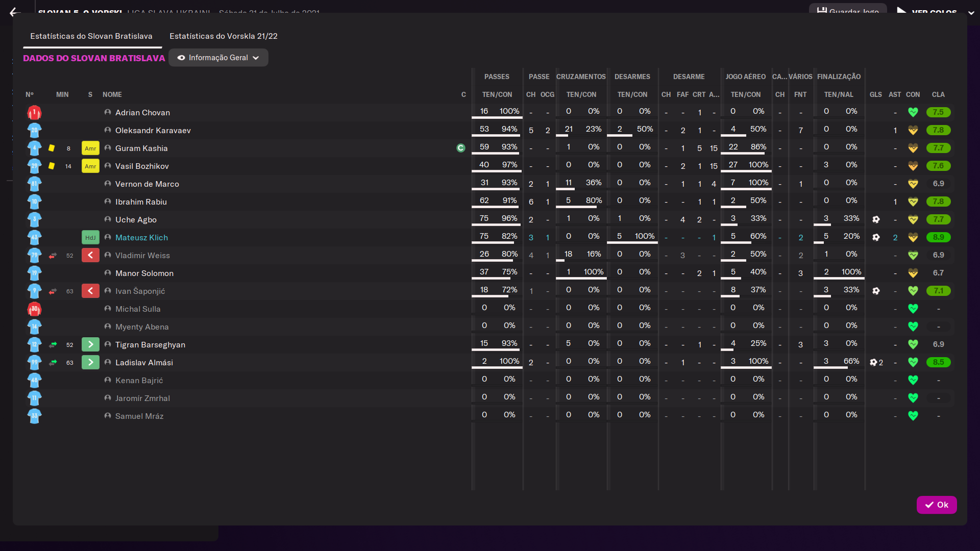Click the condition heart icon for Samuel Mráz
980x551 pixels.
(913, 416)
